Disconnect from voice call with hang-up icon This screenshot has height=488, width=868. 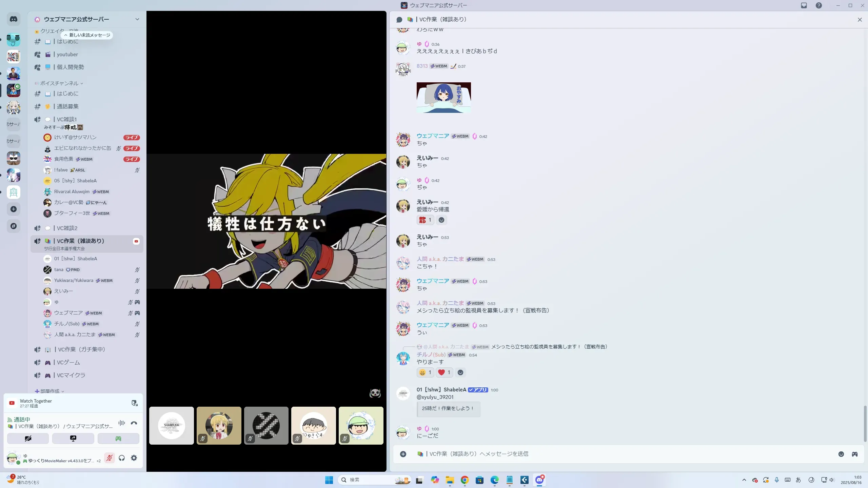coord(134,423)
